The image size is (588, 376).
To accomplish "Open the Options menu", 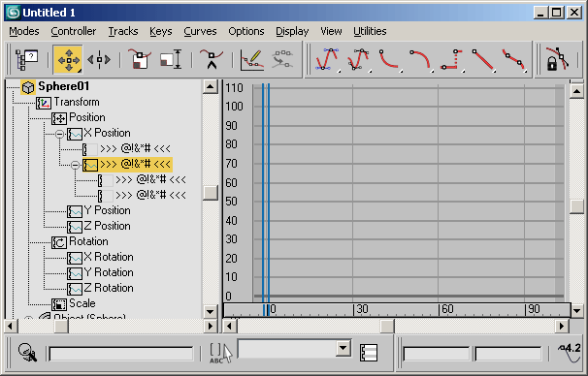I will (x=246, y=31).
